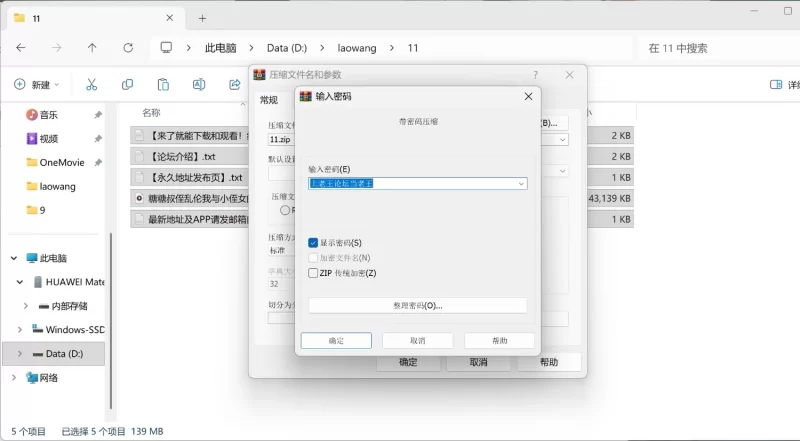Expand the 网络 node in the sidebar
Viewport: 800px width, 441px height.
(13, 378)
